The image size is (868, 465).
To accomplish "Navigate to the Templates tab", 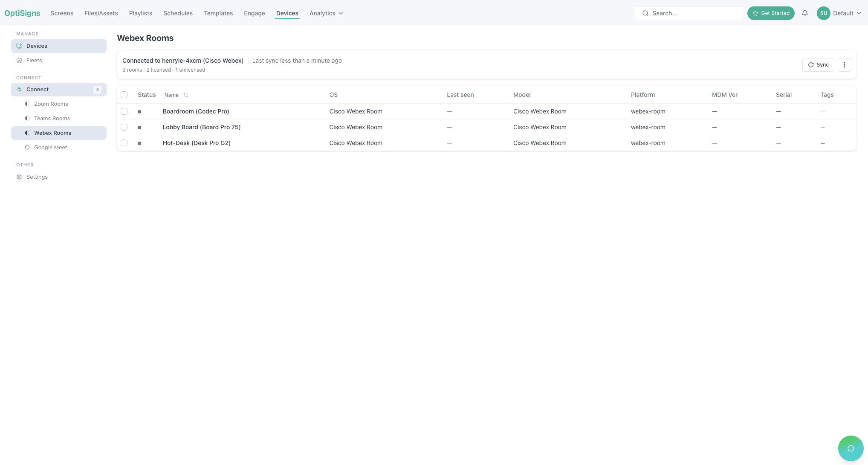I will tap(218, 13).
